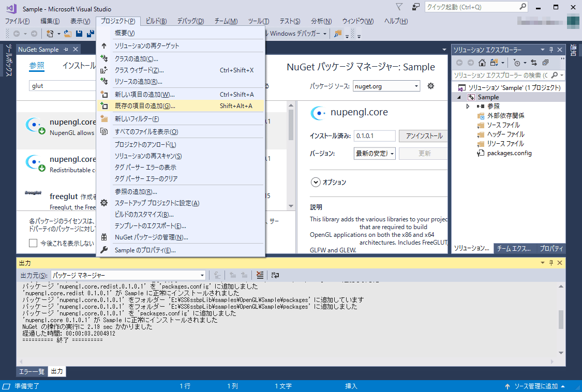Pin the NuGet: Sample tab
This screenshot has width=582, height=392.
click(66, 49)
